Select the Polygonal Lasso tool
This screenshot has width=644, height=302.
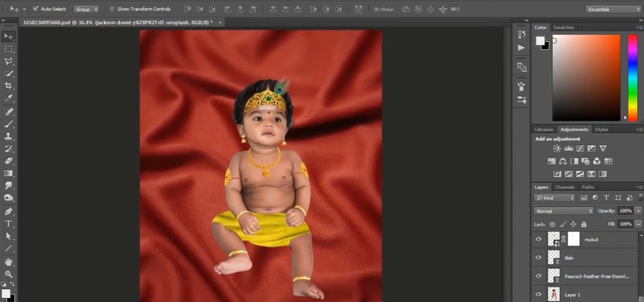click(x=8, y=61)
